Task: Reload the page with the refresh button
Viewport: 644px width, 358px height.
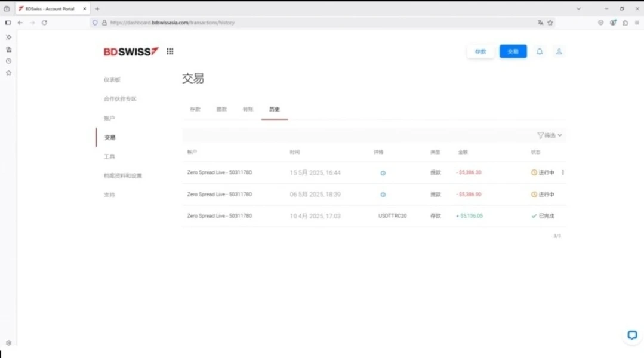Action: (x=44, y=23)
